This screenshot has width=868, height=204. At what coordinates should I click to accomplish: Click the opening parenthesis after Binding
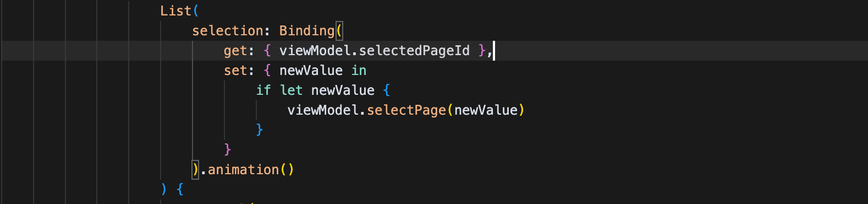click(x=339, y=31)
